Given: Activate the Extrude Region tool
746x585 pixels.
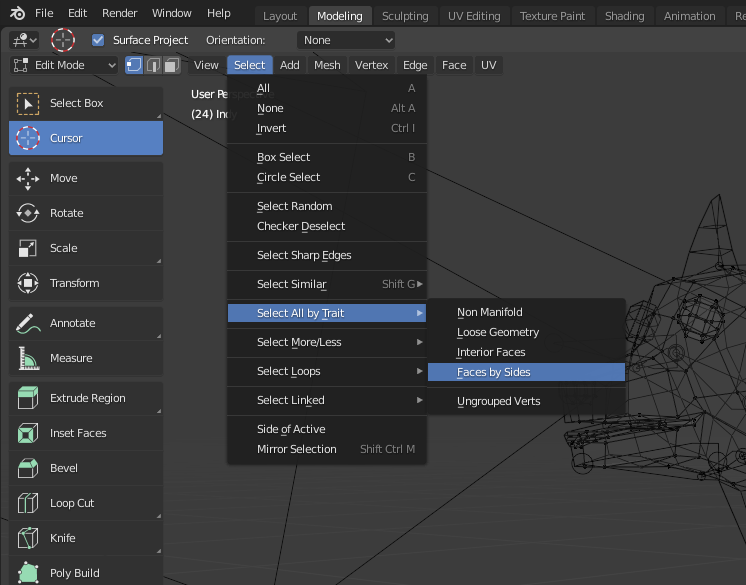Looking at the screenshot, I should point(85,398).
